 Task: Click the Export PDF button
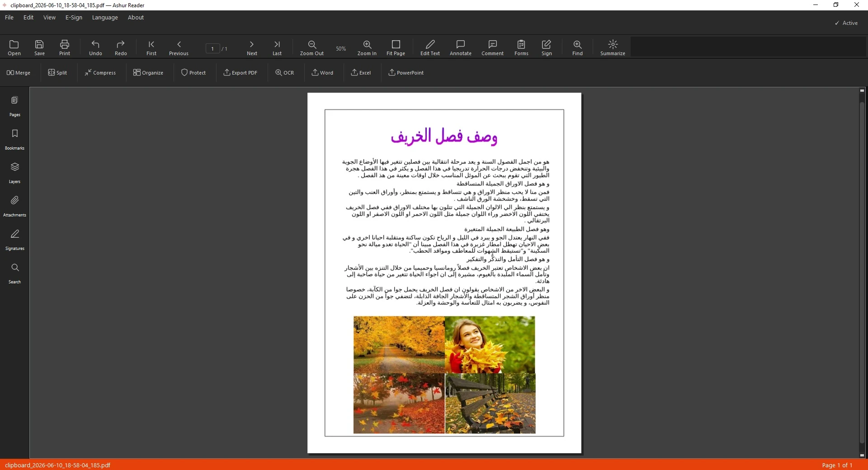tap(240, 73)
